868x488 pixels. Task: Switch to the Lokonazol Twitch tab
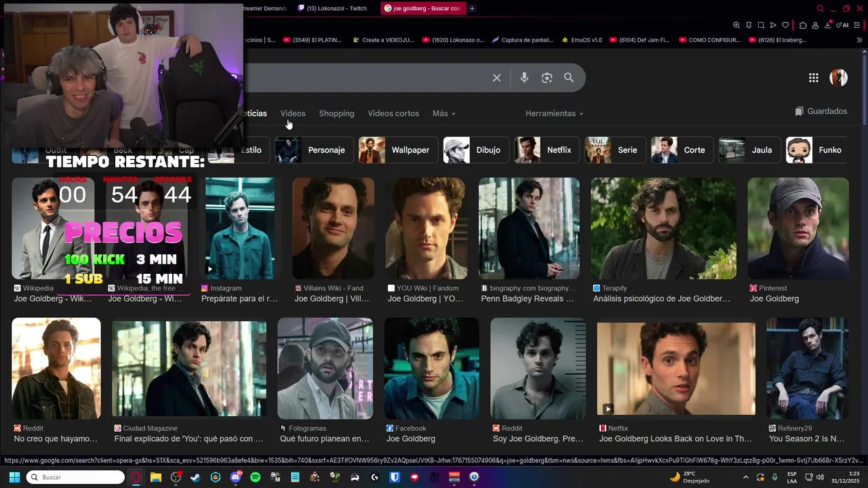click(334, 8)
